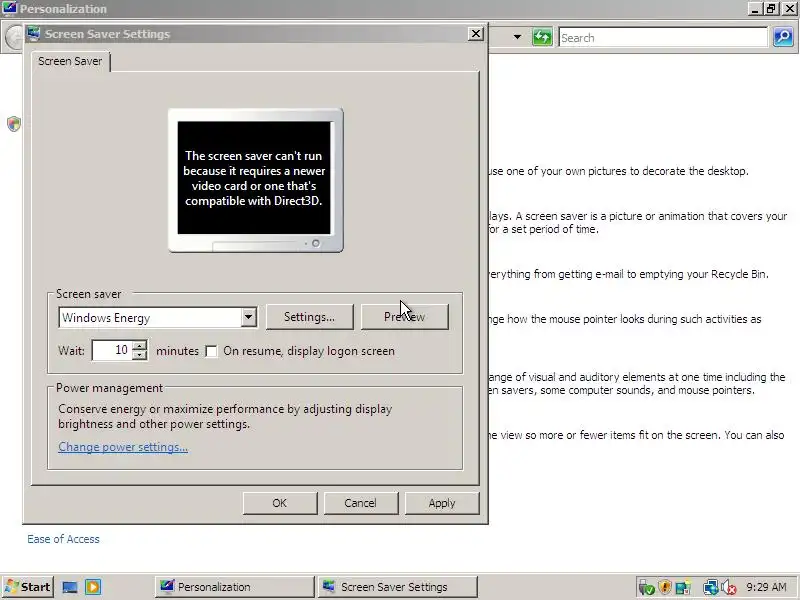
Task: Close the Screen Saver Settings dialog
Action: click(476, 34)
